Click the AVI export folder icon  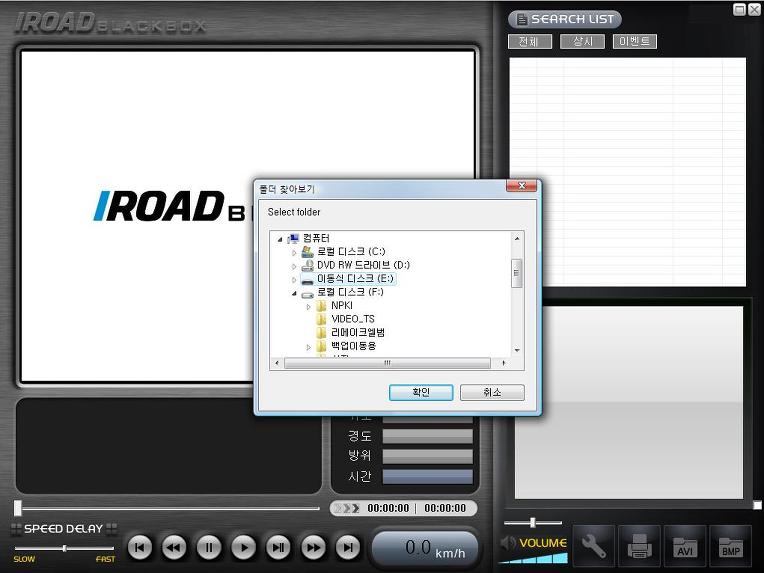point(685,546)
